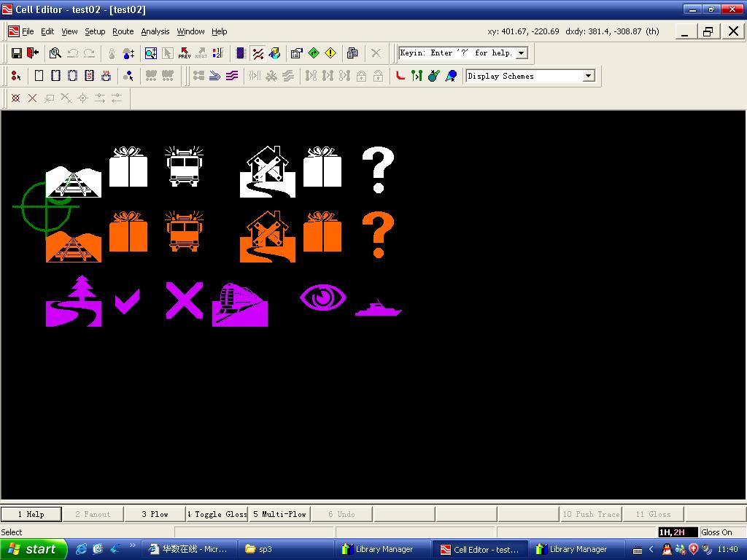Open the View menu
The height and width of the screenshot is (560, 747).
pos(69,31)
